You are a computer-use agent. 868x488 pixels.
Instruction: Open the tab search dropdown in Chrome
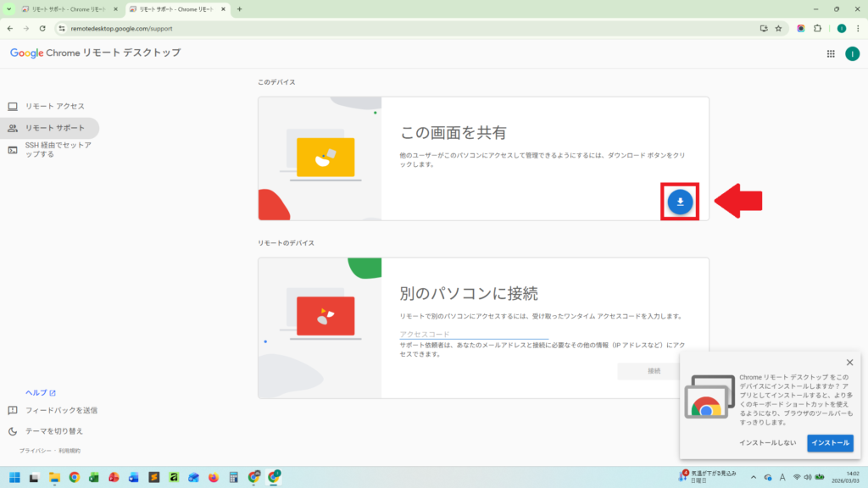pyautogui.click(x=10, y=9)
